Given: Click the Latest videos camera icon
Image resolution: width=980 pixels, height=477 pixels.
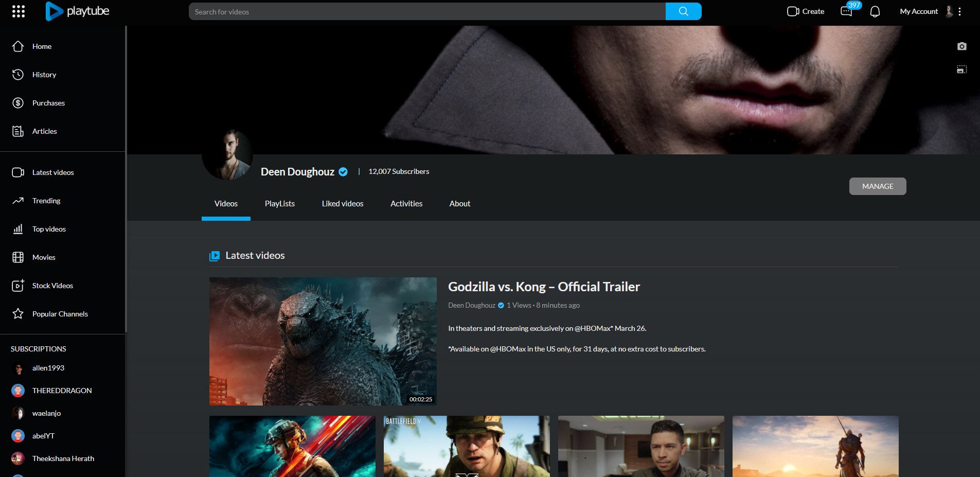Looking at the screenshot, I should click(18, 172).
